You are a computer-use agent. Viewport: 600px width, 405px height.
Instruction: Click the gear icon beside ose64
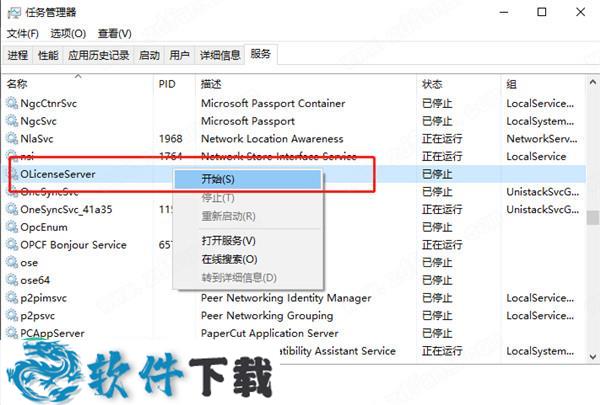pyautogui.click(x=12, y=280)
